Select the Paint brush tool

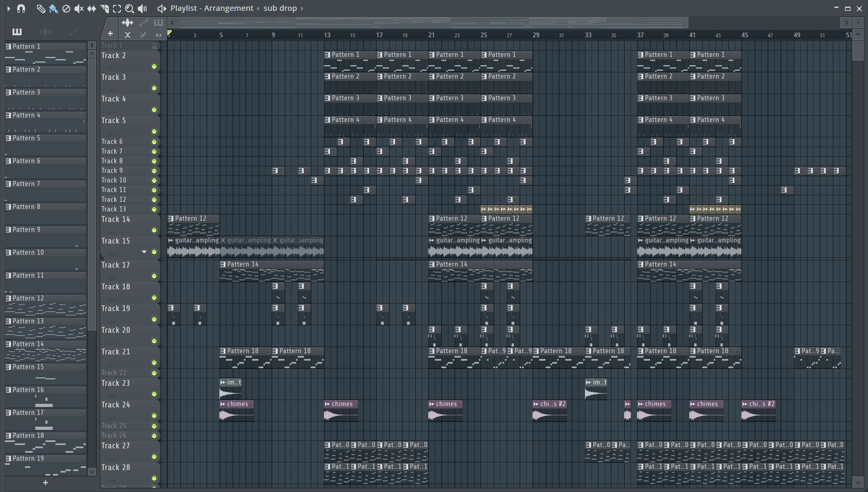click(53, 8)
